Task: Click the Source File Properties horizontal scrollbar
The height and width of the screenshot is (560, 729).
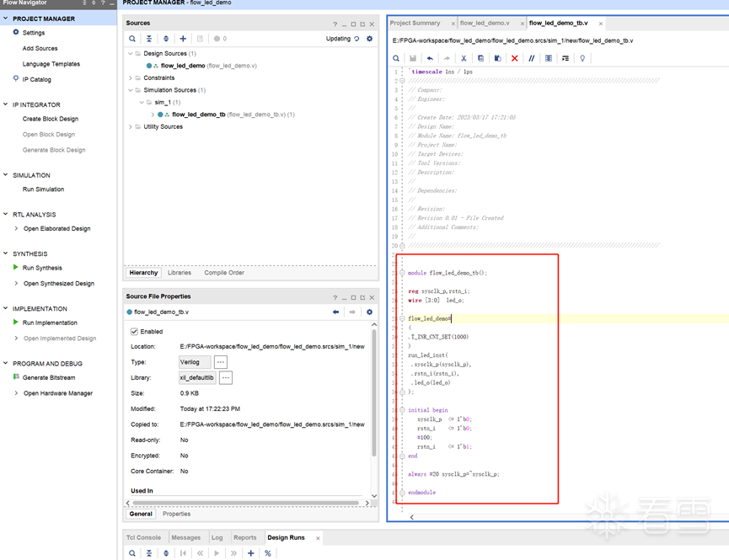Action: 245,504
